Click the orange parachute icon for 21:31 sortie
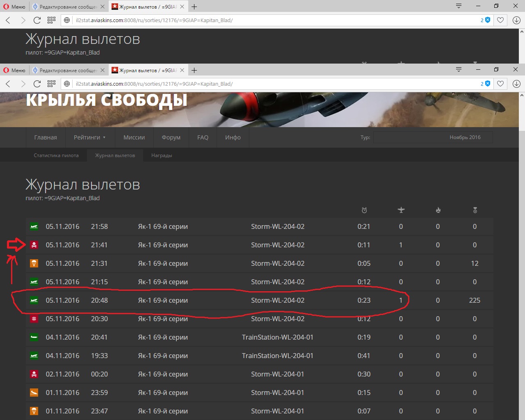The image size is (525, 420). [34, 263]
